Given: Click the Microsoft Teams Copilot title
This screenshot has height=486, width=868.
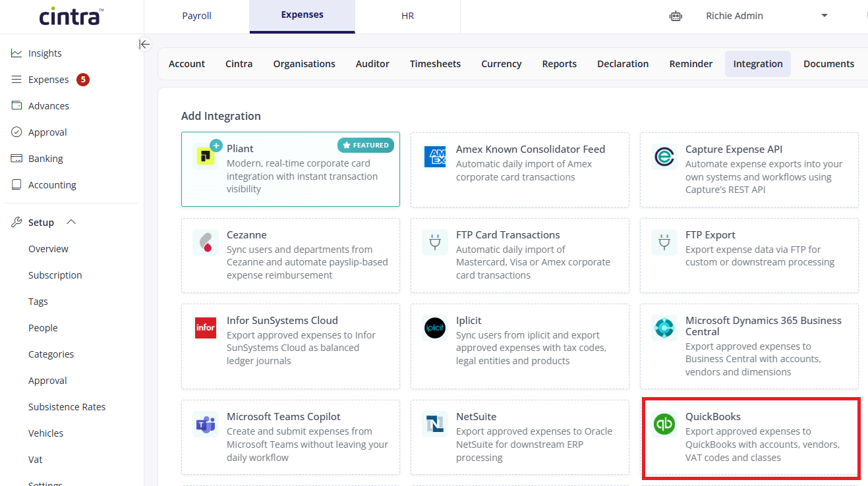Looking at the screenshot, I should (x=283, y=416).
